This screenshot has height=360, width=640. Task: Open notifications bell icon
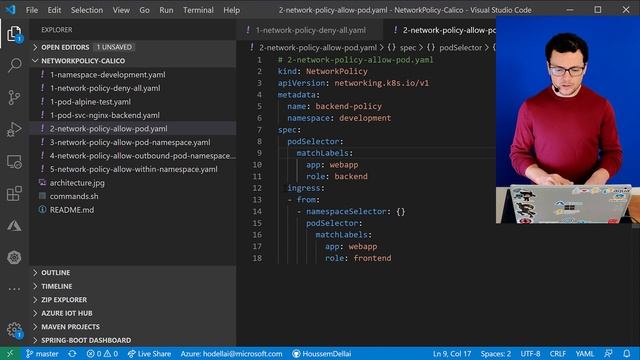[x=627, y=353]
